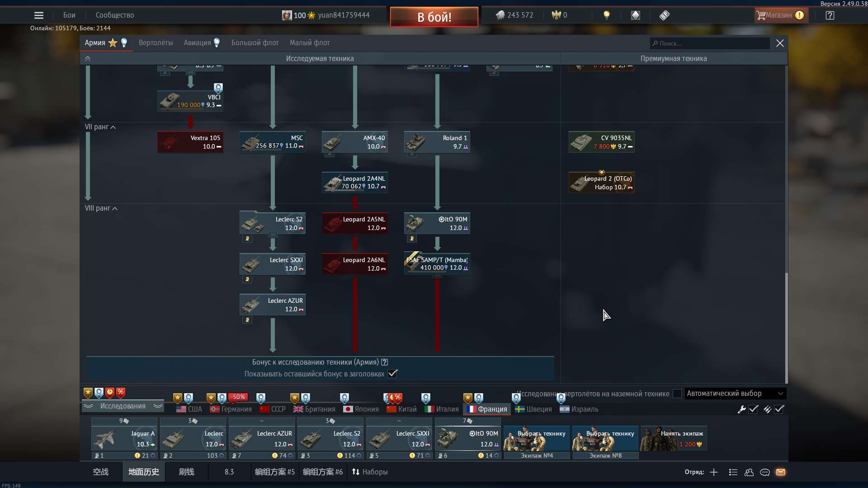
Task: Enable helicopter research on ground vehicles checkbox
Action: 677,394
